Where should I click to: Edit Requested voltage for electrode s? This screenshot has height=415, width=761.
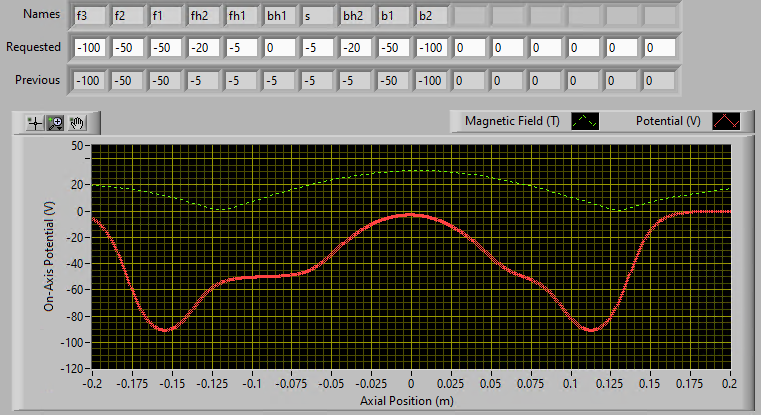click(x=318, y=48)
